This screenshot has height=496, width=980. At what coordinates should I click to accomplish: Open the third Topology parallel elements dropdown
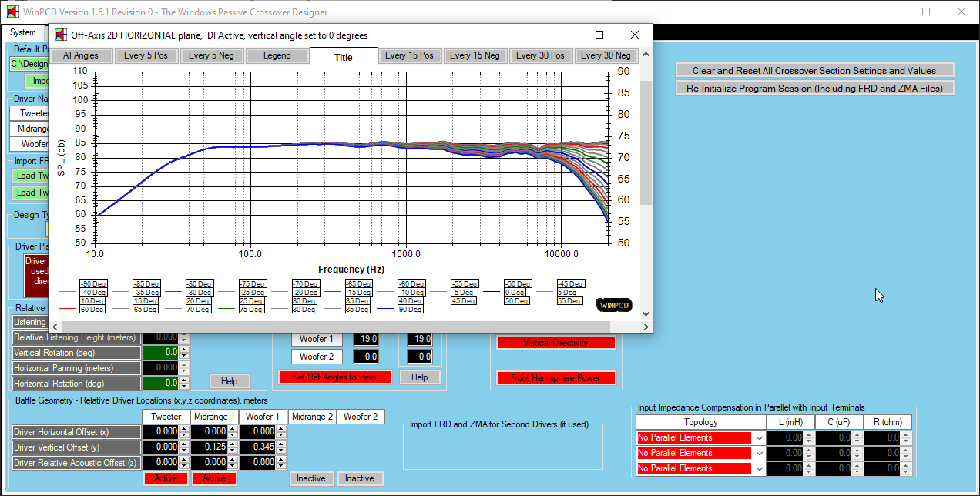pos(760,468)
